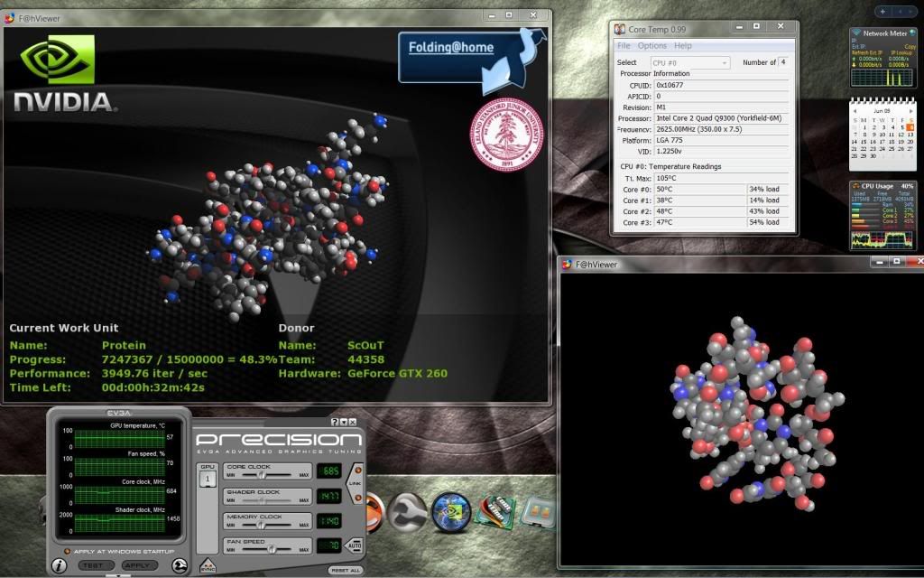Select GPU 1 button in Precision
Screen dimensions: 924x578
tap(208, 479)
